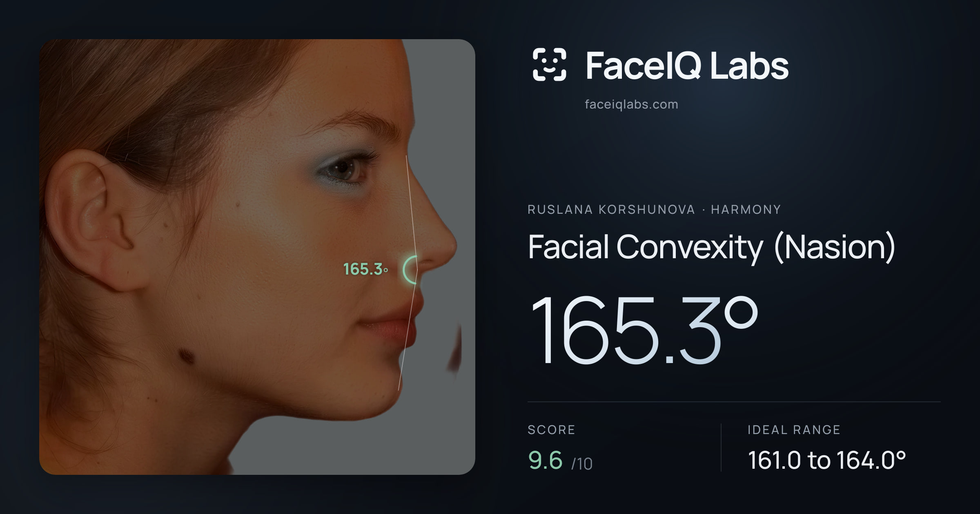Click the IDEAL RANGE label
The width and height of the screenshot is (980, 514).
point(794,430)
